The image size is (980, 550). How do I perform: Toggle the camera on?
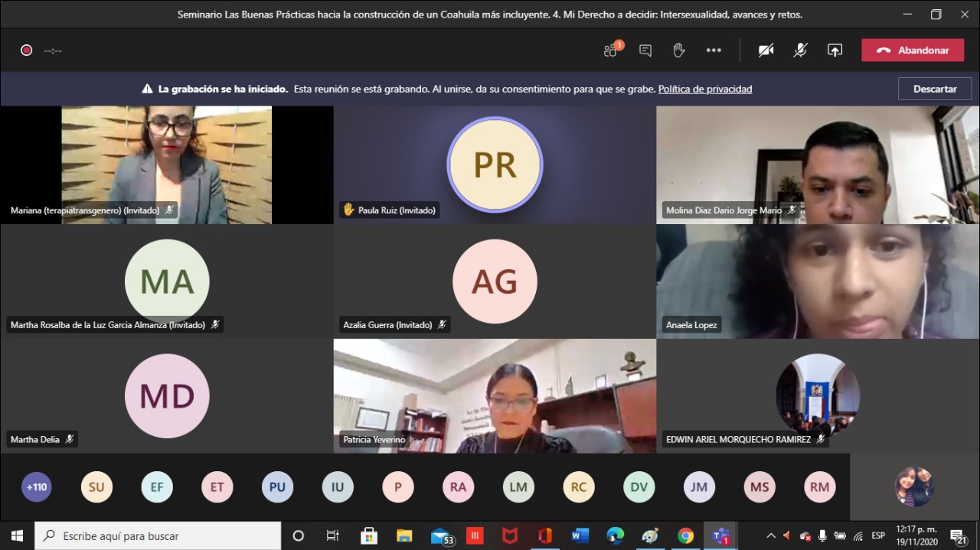(766, 50)
